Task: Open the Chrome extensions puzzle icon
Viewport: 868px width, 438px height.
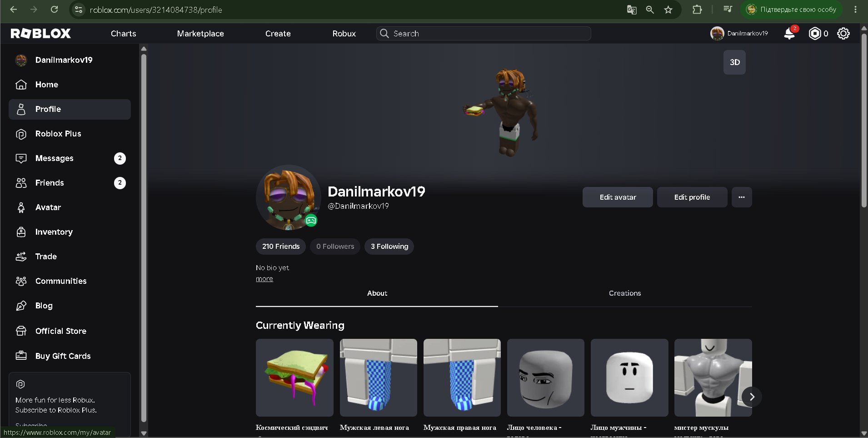Action: (x=697, y=10)
